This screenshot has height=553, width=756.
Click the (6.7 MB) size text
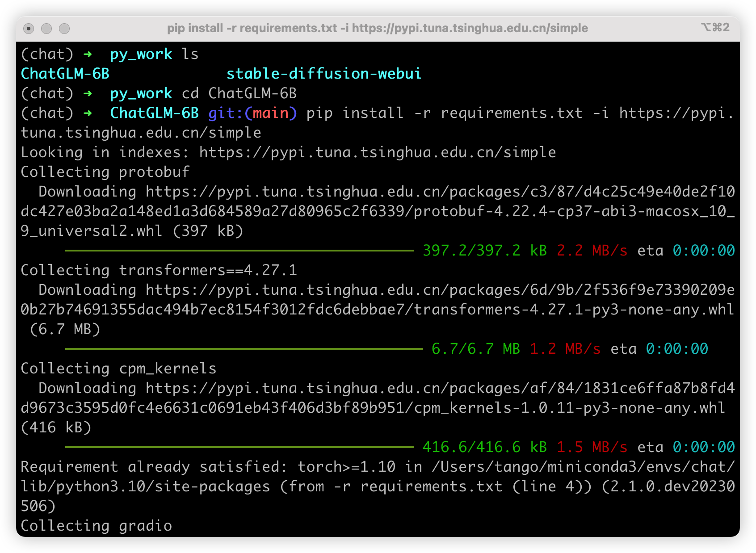click(65, 329)
